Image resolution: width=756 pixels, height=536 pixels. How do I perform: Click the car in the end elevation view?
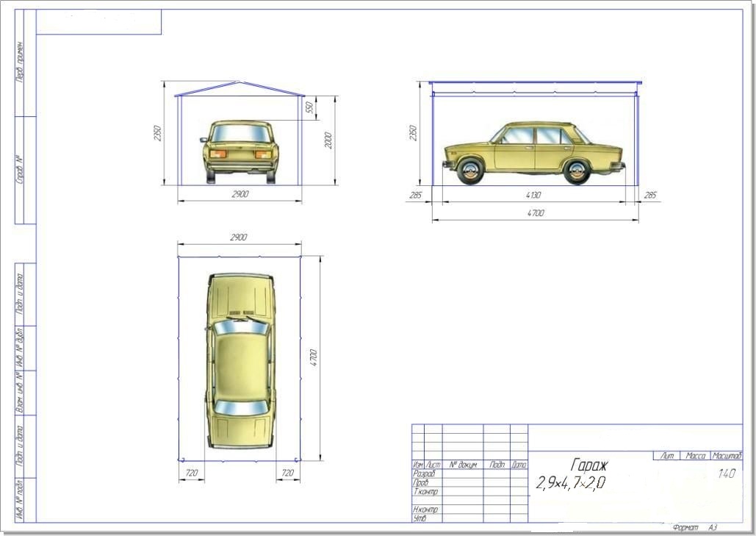pos(240,151)
